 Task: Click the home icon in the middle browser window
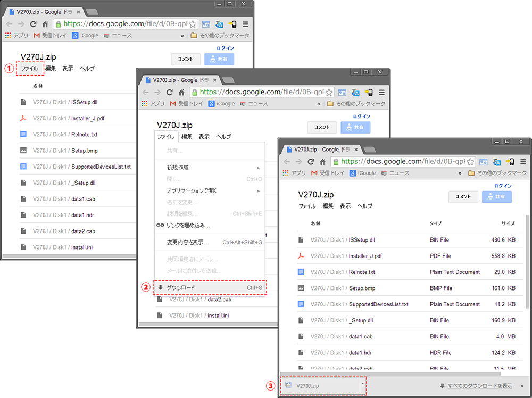click(x=181, y=92)
